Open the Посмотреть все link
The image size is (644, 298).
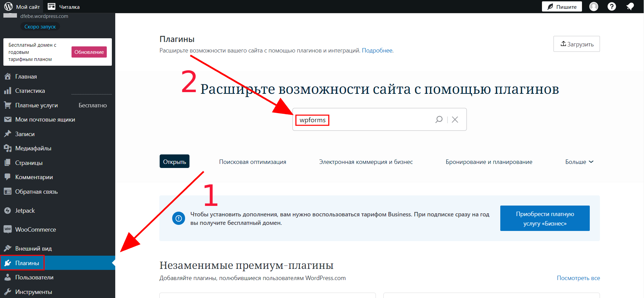tap(578, 278)
